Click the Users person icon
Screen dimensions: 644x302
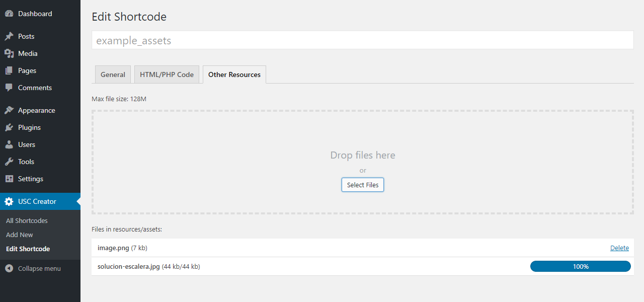coord(9,144)
